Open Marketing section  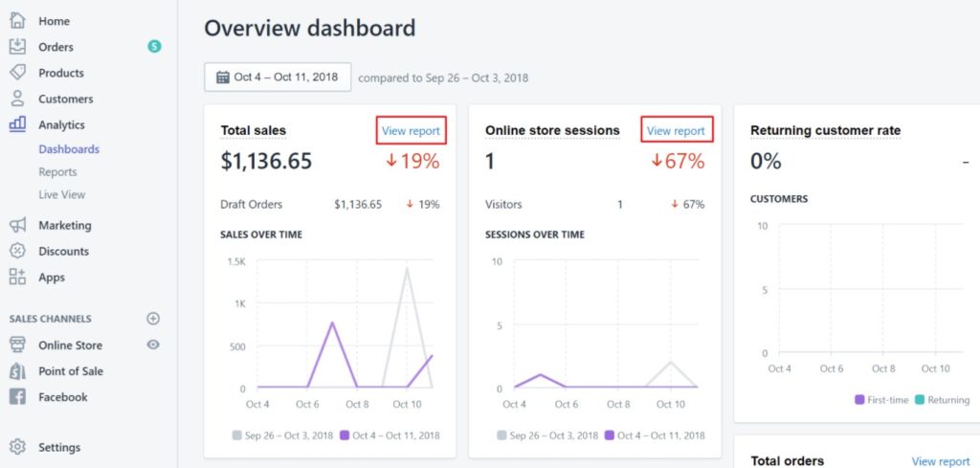coord(65,226)
